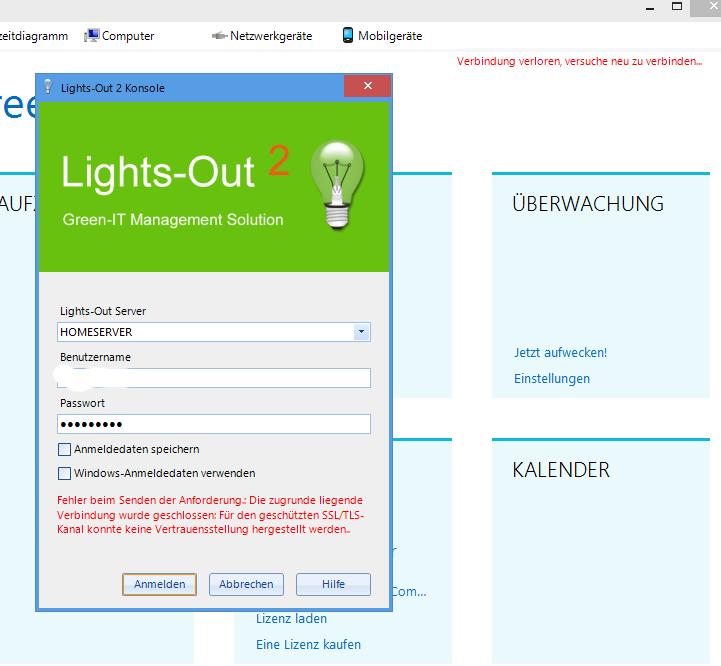Click the Lights-Out 2 Konsole title text
This screenshot has width=721, height=666.
click(x=113, y=88)
